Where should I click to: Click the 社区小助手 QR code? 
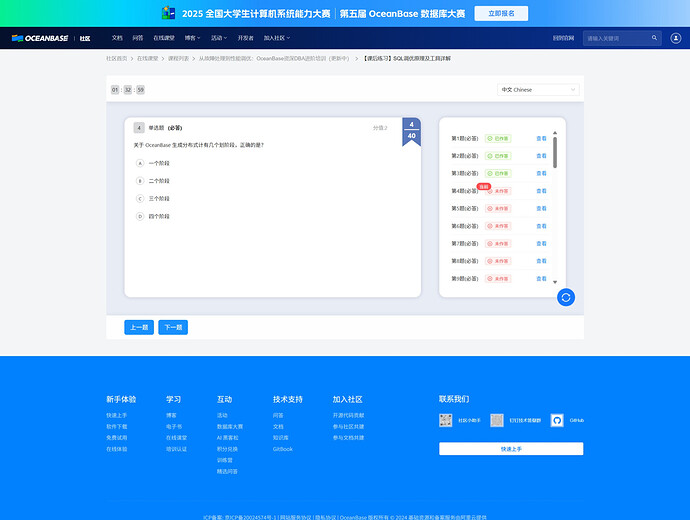445,420
